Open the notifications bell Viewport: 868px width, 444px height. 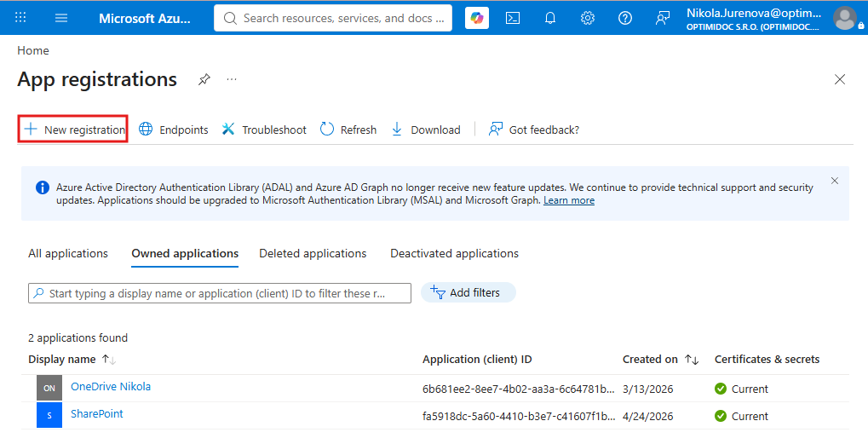tap(550, 18)
